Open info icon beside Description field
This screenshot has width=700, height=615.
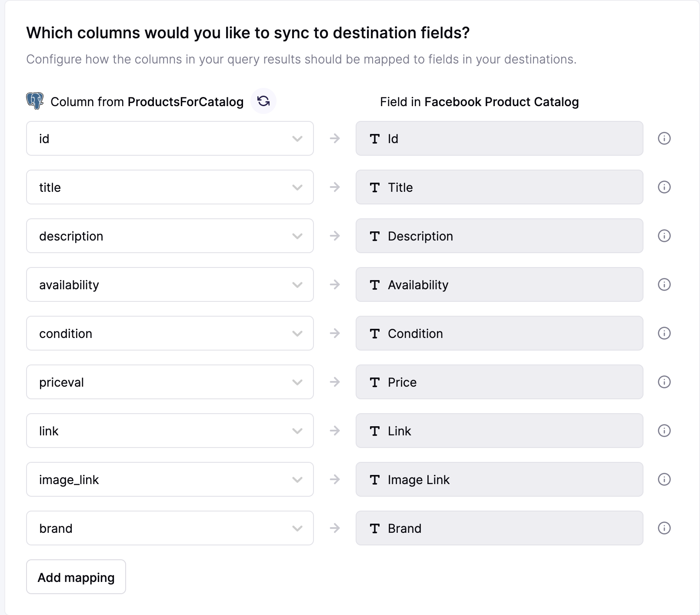(x=664, y=236)
